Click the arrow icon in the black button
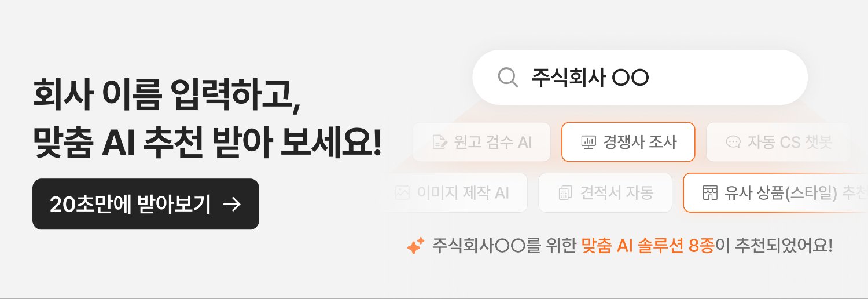 pos(231,204)
